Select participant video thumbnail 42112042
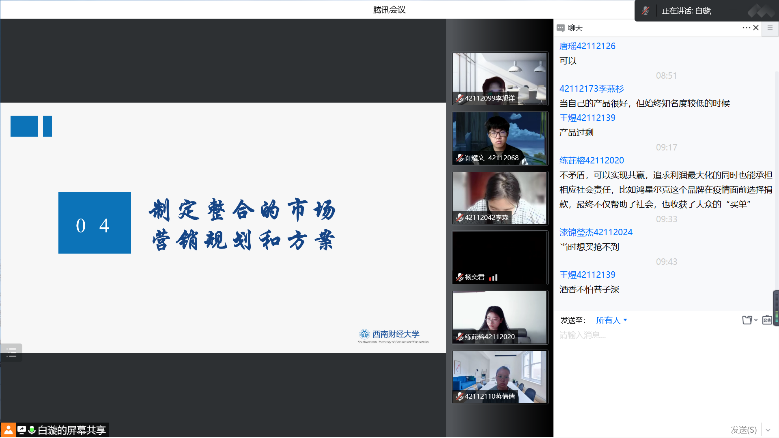 (x=500, y=197)
